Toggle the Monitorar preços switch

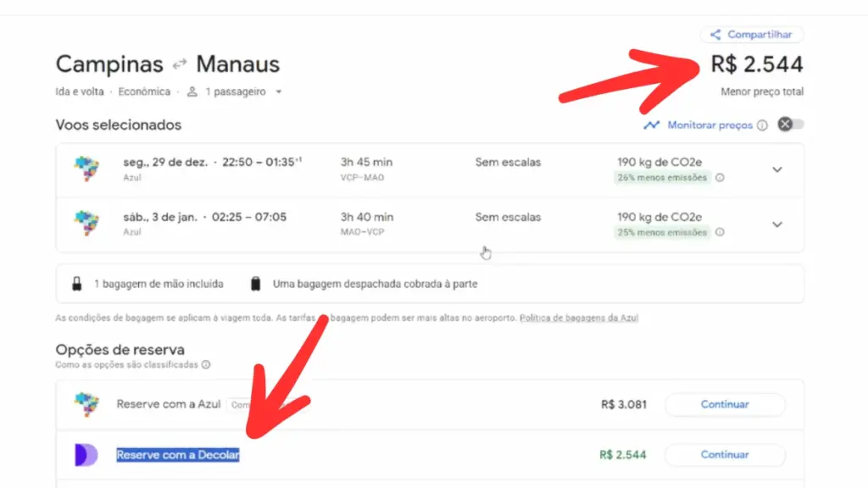click(x=791, y=125)
